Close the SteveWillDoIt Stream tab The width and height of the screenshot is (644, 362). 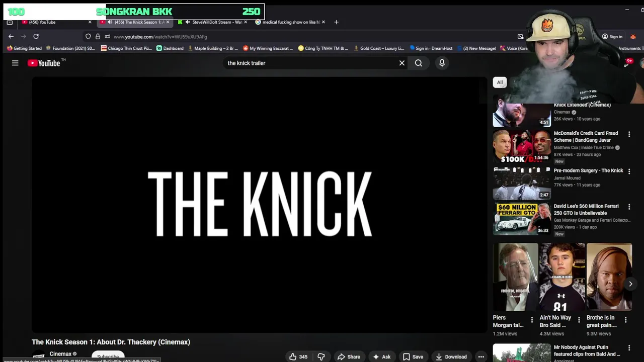(x=246, y=22)
